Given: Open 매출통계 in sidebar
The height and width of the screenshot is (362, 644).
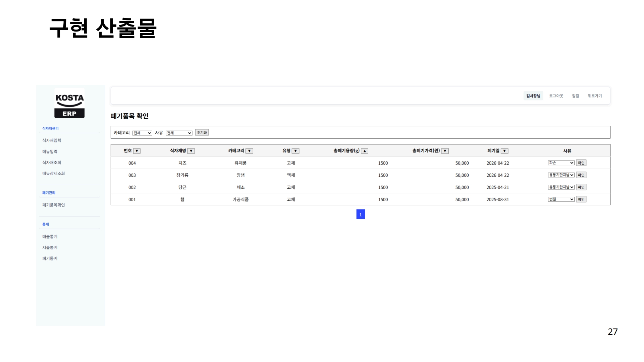Looking at the screenshot, I should point(50,237).
